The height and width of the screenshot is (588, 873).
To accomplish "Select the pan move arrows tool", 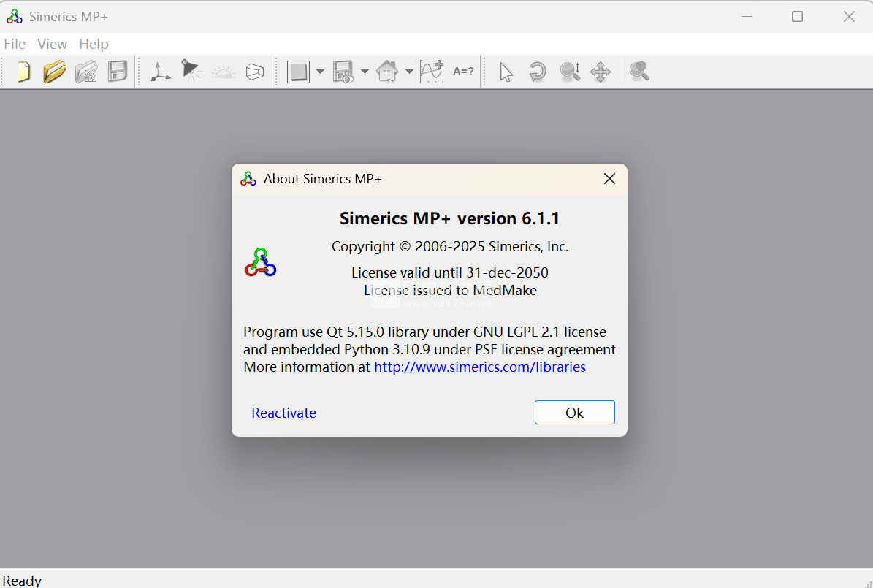I will (601, 72).
